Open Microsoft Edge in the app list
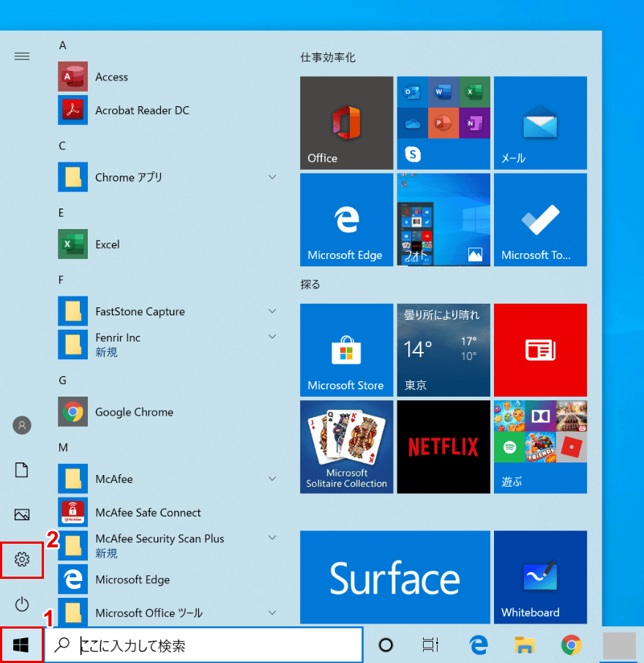The width and height of the screenshot is (644, 663). tap(168, 580)
